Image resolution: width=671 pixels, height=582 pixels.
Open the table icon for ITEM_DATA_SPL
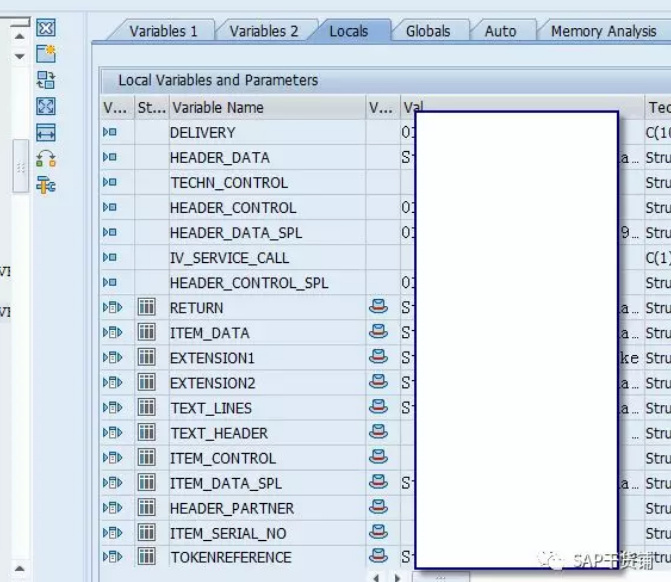[146, 483]
